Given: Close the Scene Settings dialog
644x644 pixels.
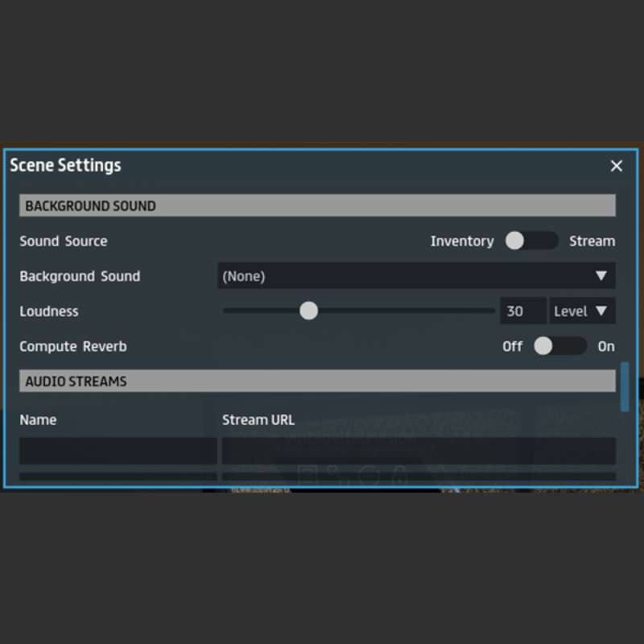Looking at the screenshot, I should tap(616, 166).
